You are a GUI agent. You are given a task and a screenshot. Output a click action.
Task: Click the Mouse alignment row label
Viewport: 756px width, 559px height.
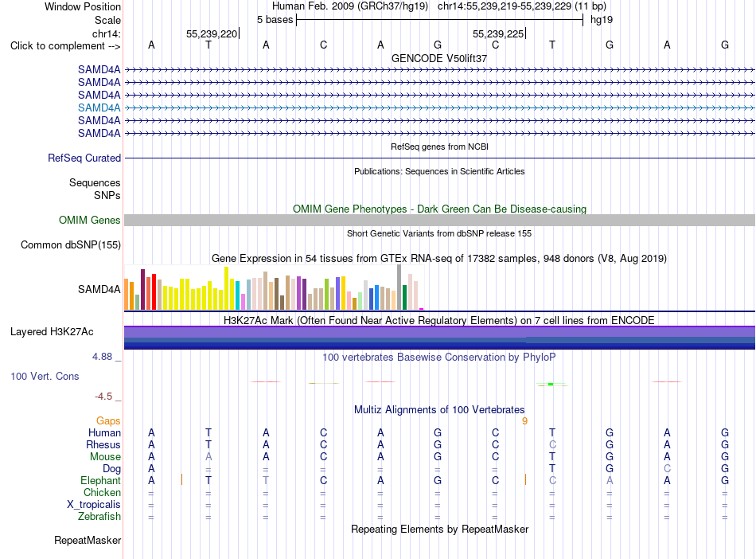pyautogui.click(x=105, y=457)
